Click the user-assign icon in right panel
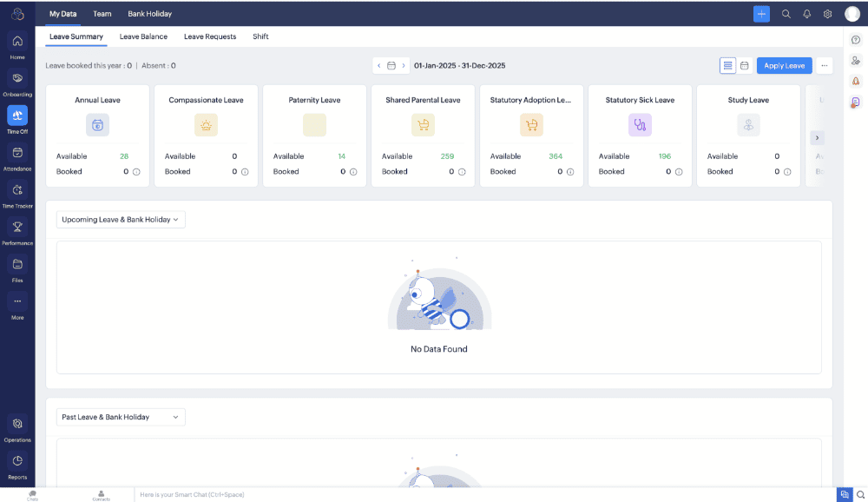The width and height of the screenshot is (868, 502). tap(856, 61)
